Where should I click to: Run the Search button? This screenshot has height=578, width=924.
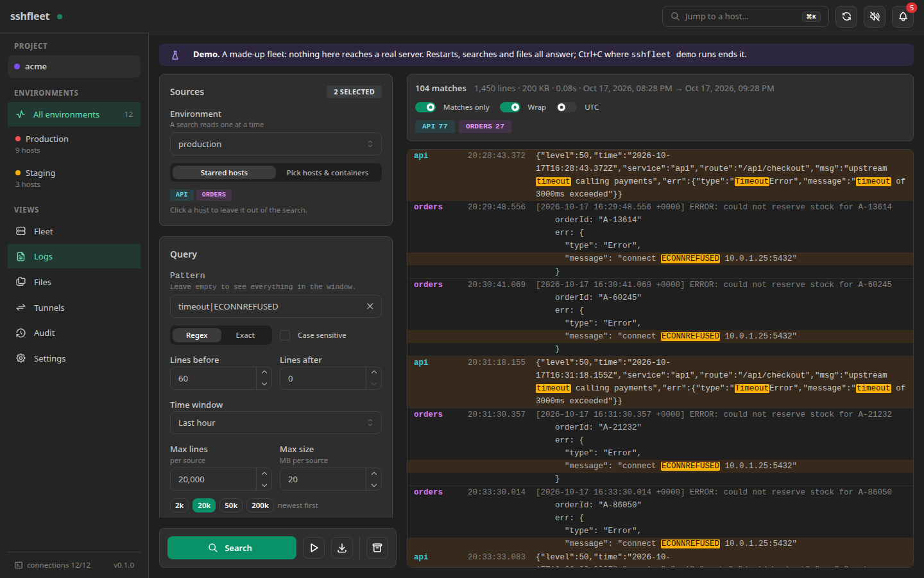point(232,548)
